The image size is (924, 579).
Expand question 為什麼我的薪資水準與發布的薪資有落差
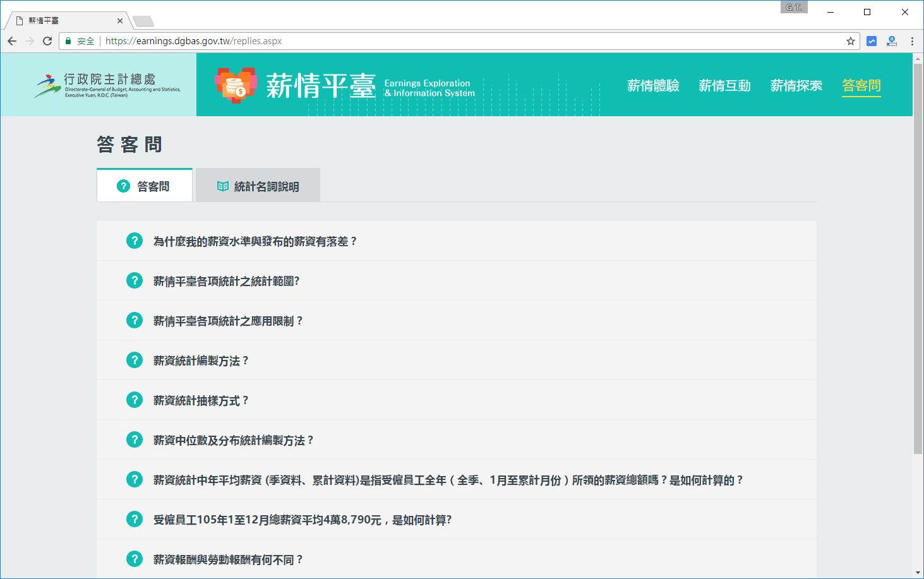point(255,241)
